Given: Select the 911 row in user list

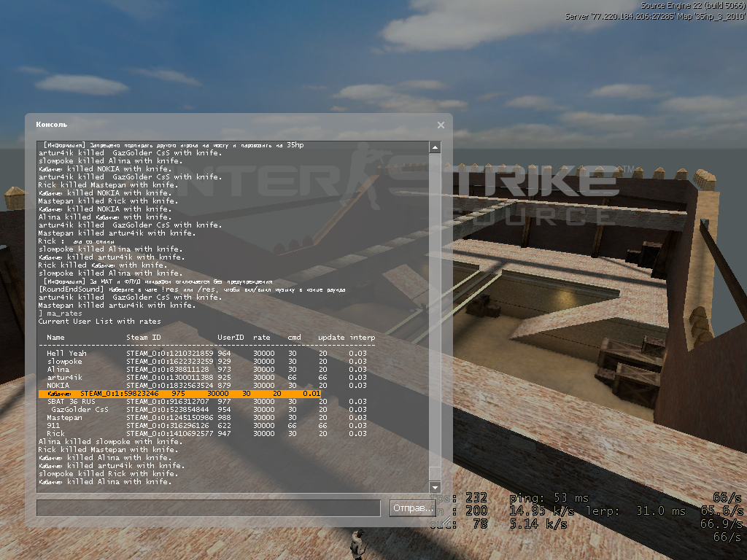Looking at the screenshot, I should [x=206, y=426].
